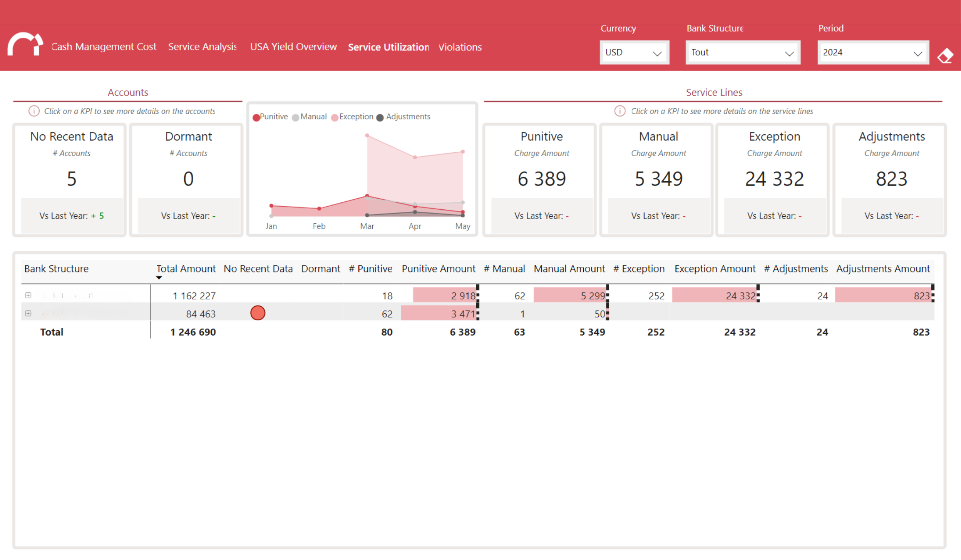Click the eraser clear-filters icon

coord(945,56)
